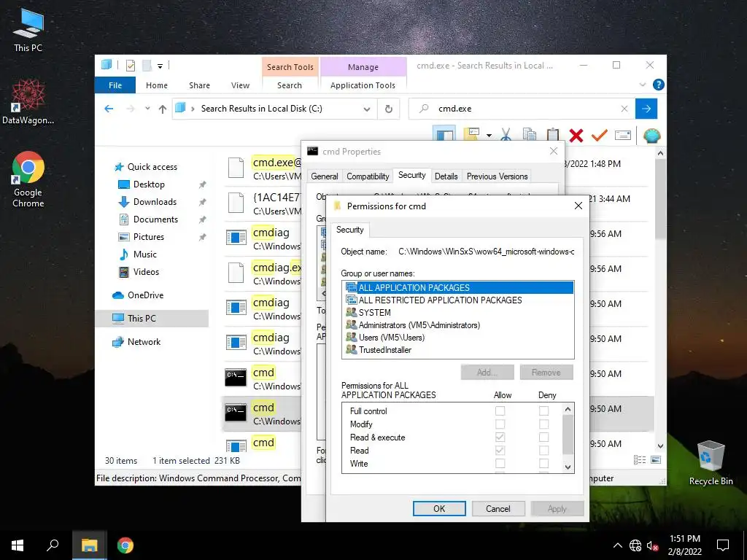Open Customize Quick Access Toolbar dropdown

160,66
